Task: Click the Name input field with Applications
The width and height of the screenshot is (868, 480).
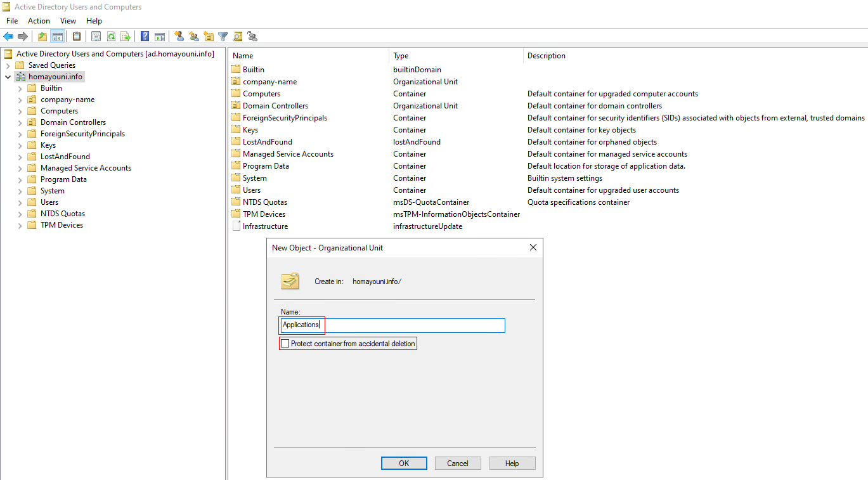Action: pos(392,325)
